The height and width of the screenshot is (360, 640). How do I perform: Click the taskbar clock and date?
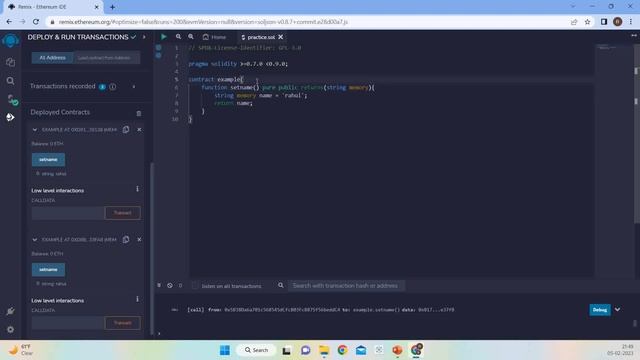[621, 350]
